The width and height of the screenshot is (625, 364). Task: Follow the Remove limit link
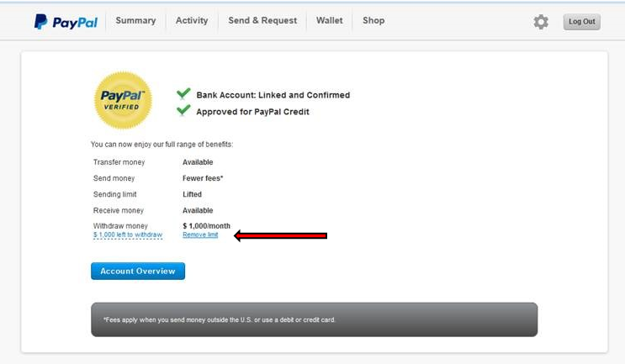pos(200,235)
